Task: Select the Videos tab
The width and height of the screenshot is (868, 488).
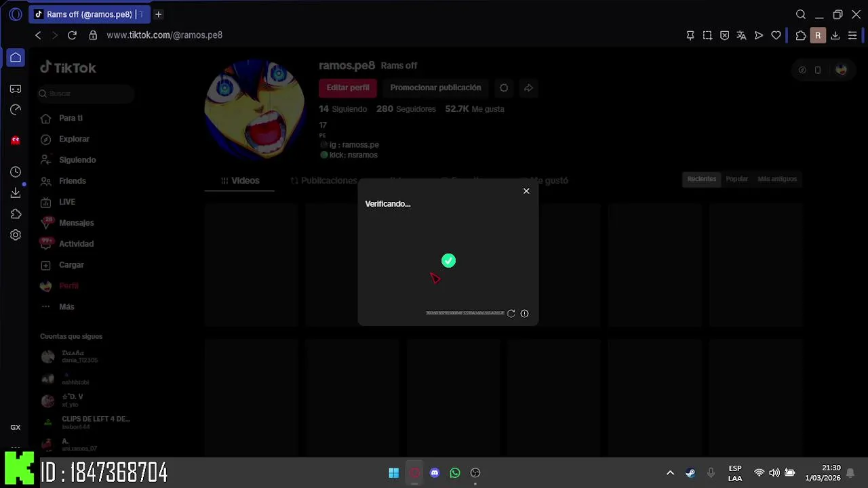Action: coord(240,180)
